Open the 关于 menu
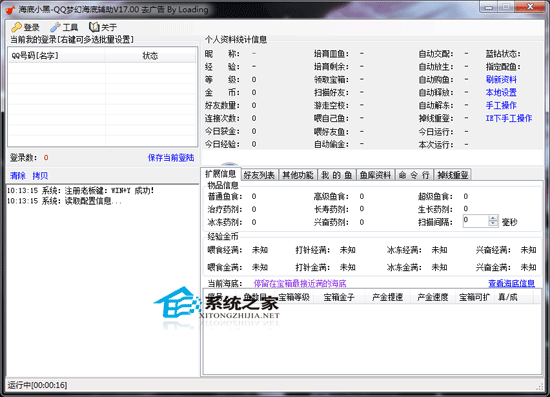Viewport: 550px width, 397px height. click(x=103, y=27)
